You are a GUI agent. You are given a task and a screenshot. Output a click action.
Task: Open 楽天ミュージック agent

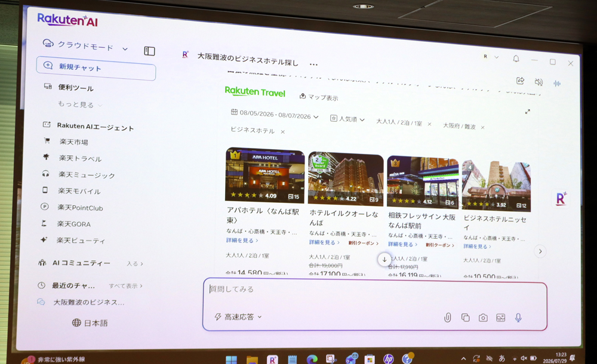(x=87, y=175)
